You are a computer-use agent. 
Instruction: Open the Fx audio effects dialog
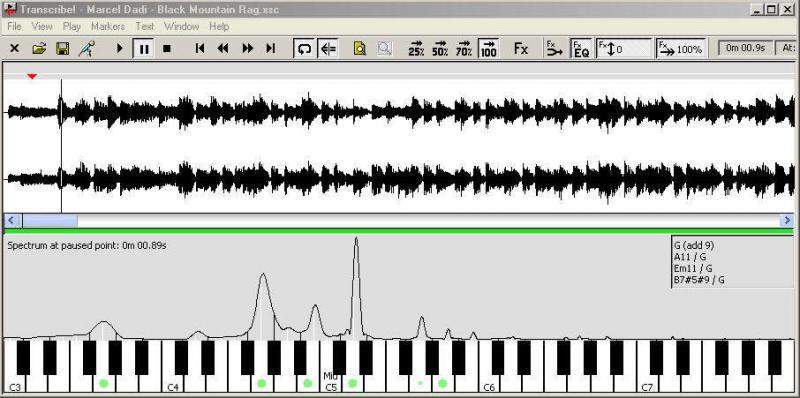520,48
